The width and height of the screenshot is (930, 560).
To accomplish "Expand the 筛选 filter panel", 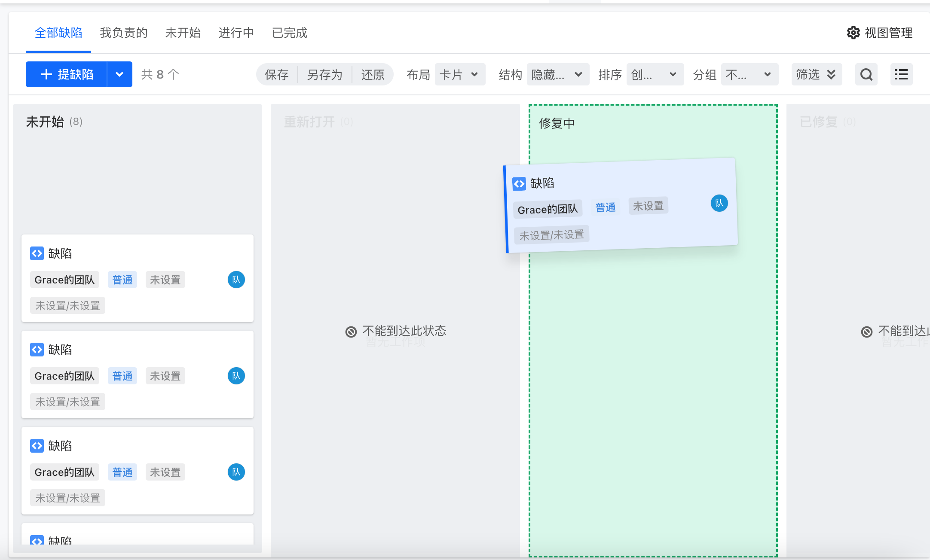I will click(816, 75).
